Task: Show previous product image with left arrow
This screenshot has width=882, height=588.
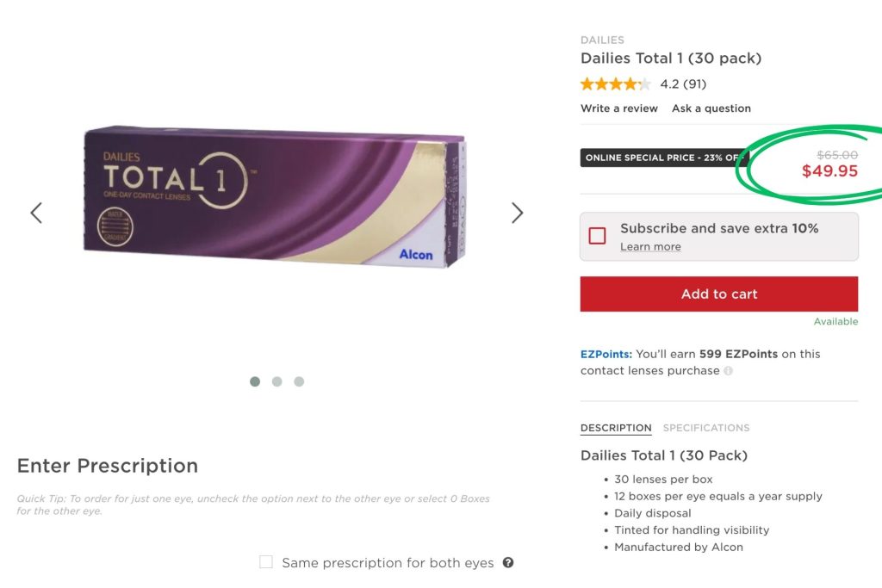Action: pos(36,213)
